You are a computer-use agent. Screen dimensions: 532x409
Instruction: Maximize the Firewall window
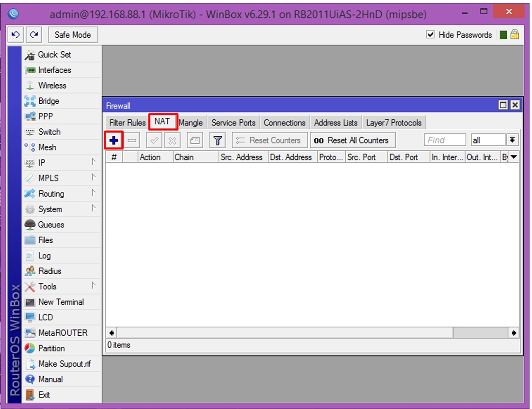503,105
